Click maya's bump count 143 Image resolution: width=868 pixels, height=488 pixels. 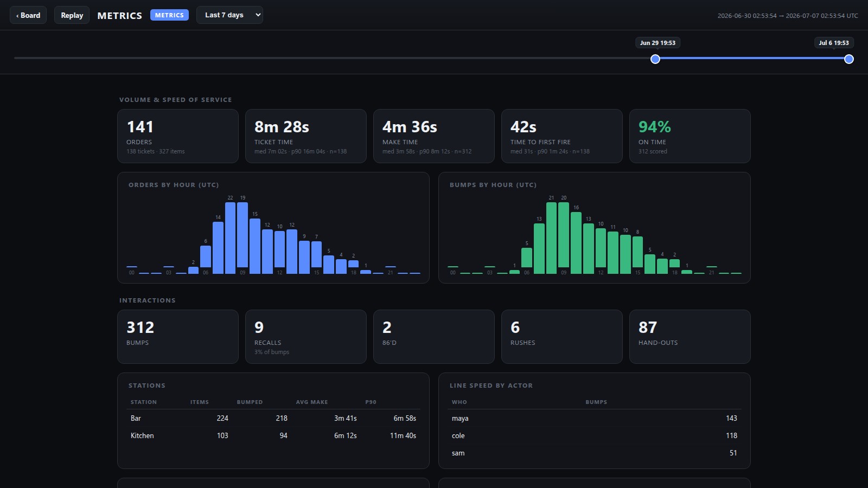tap(731, 418)
